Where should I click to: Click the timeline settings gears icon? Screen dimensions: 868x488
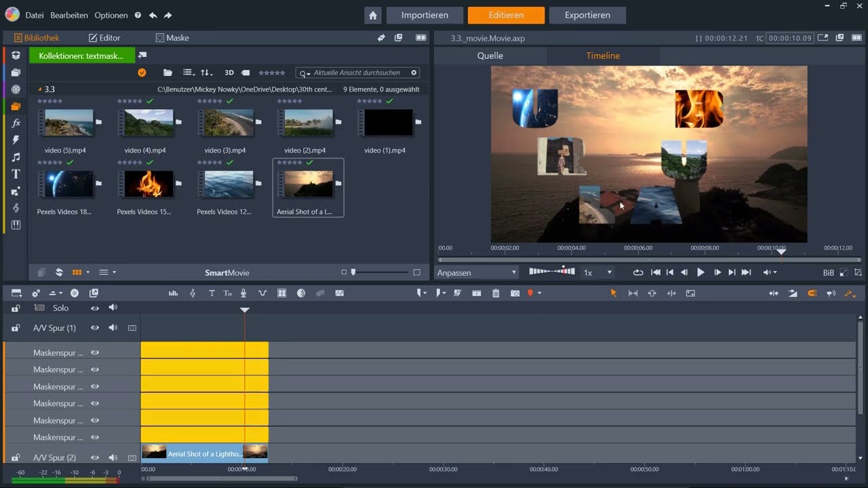click(36, 293)
